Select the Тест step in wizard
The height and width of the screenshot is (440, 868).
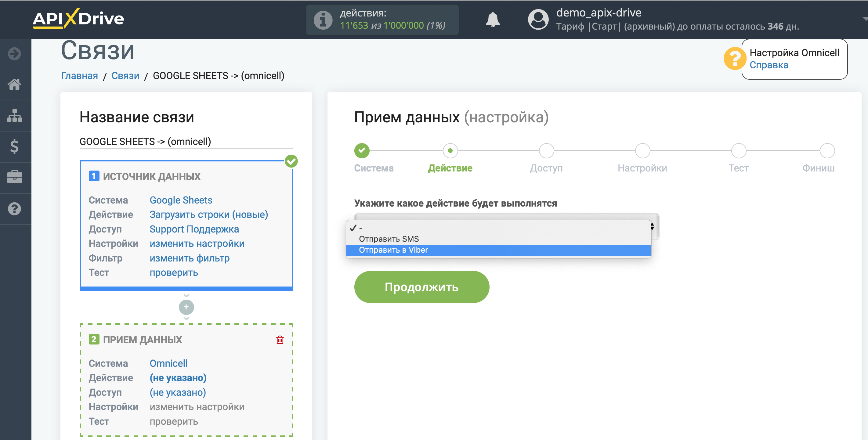(x=738, y=151)
